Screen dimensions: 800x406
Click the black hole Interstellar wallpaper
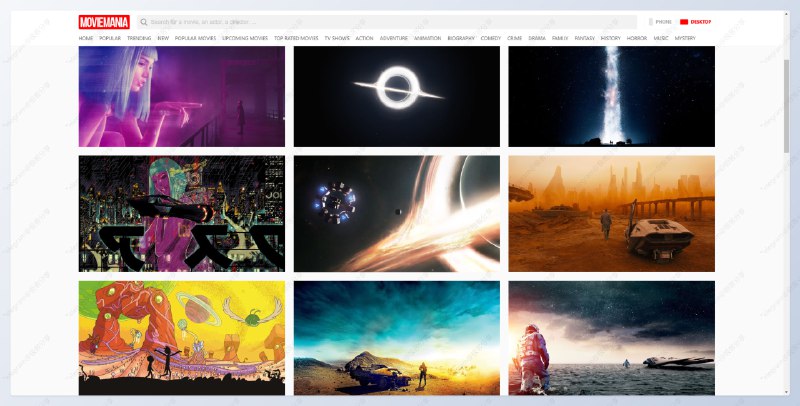pyautogui.click(x=396, y=96)
